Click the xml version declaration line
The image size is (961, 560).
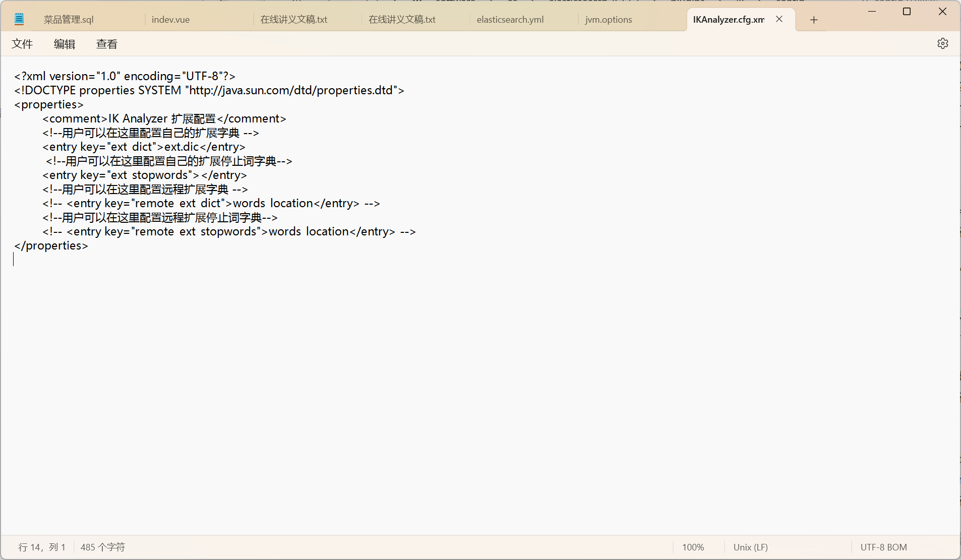(x=125, y=76)
